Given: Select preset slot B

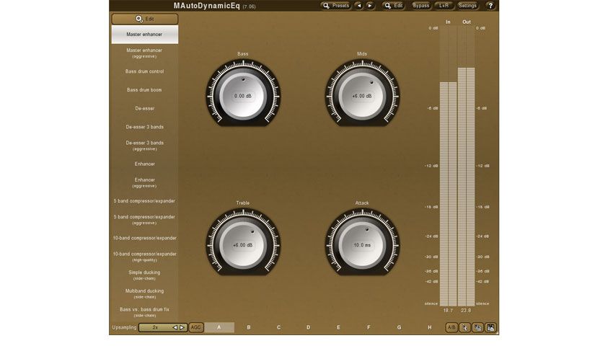Looking at the screenshot, I should coord(249,327).
